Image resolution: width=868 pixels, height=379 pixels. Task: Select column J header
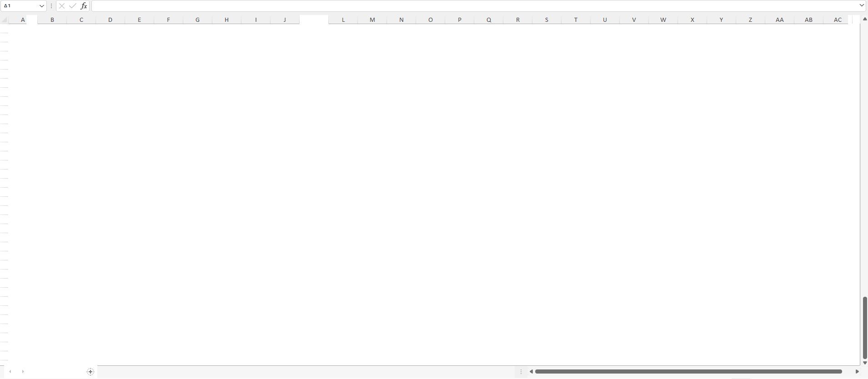(285, 20)
